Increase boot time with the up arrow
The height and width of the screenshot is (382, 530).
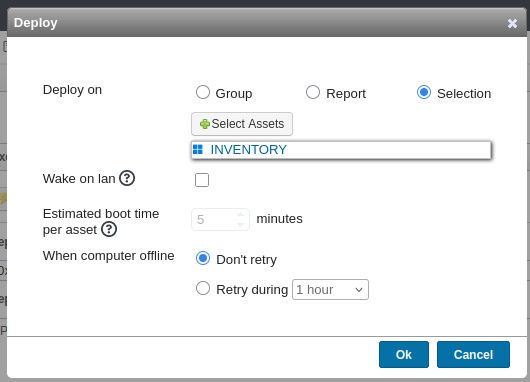pyautogui.click(x=240, y=214)
